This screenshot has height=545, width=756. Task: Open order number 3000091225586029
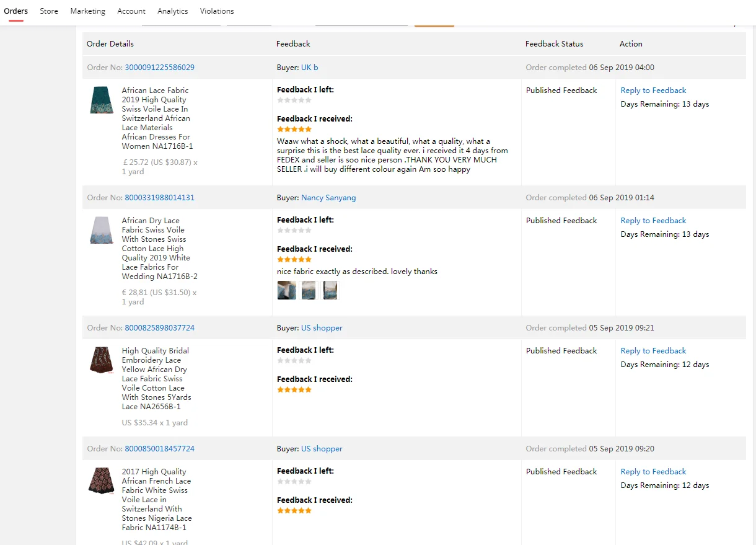(x=160, y=68)
